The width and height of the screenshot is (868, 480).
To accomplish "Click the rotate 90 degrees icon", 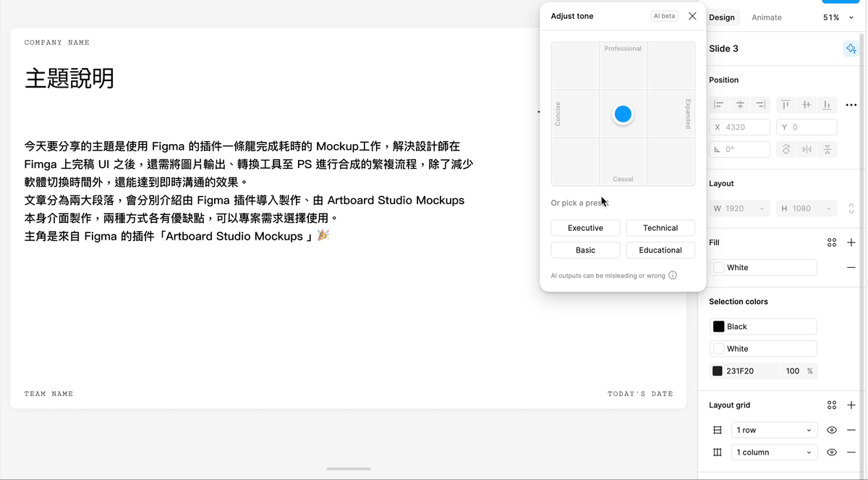I will 786,150.
